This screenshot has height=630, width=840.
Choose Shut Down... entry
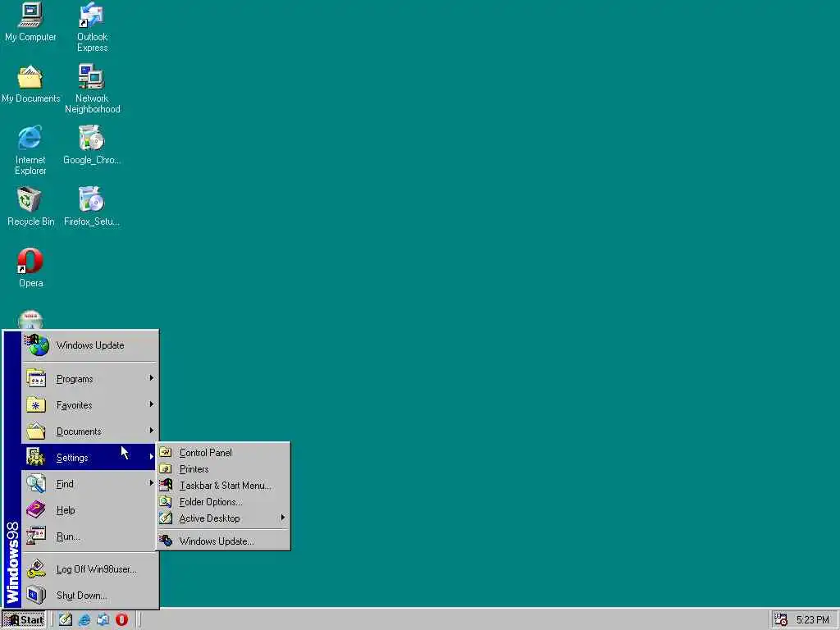point(89,596)
